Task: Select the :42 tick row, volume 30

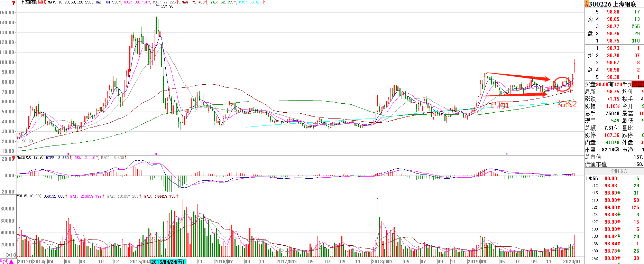Action: 614,258
